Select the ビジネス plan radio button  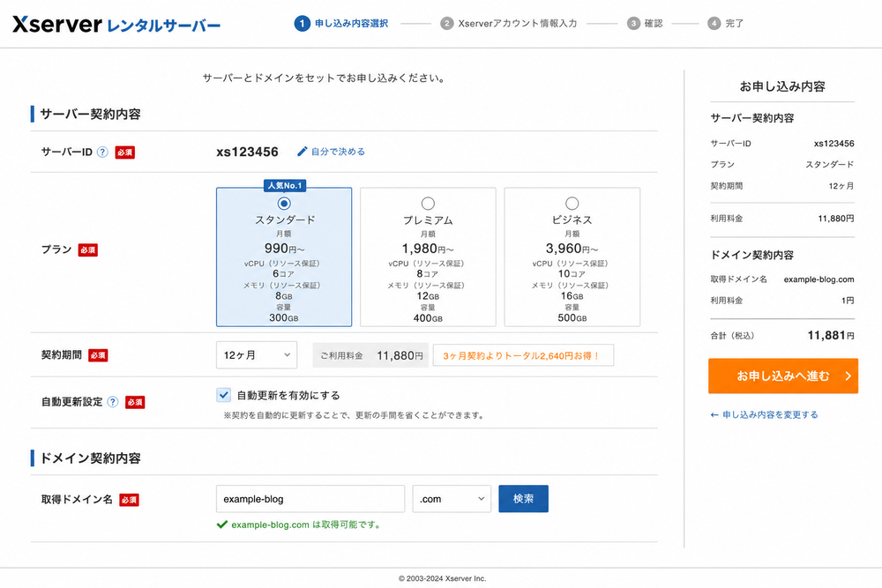click(572, 203)
